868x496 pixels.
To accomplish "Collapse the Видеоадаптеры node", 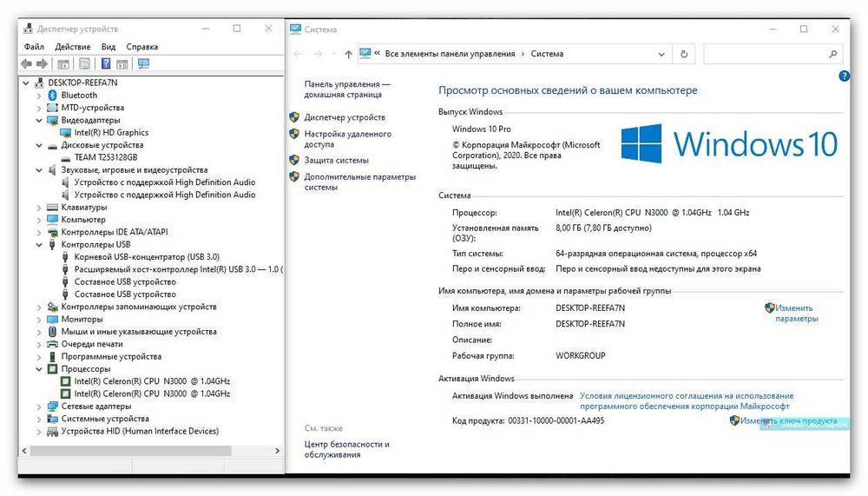I will (x=39, y=120).
